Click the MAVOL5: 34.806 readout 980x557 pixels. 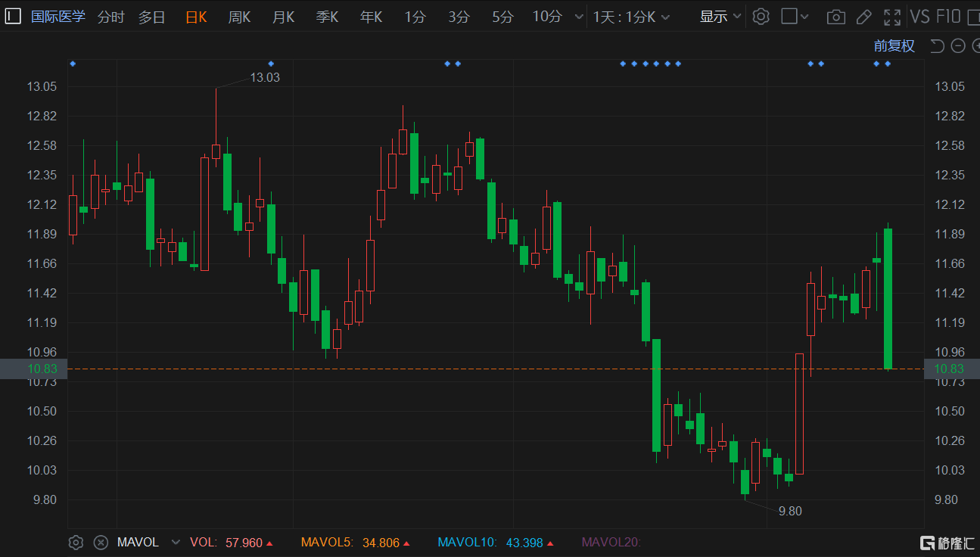356,543
